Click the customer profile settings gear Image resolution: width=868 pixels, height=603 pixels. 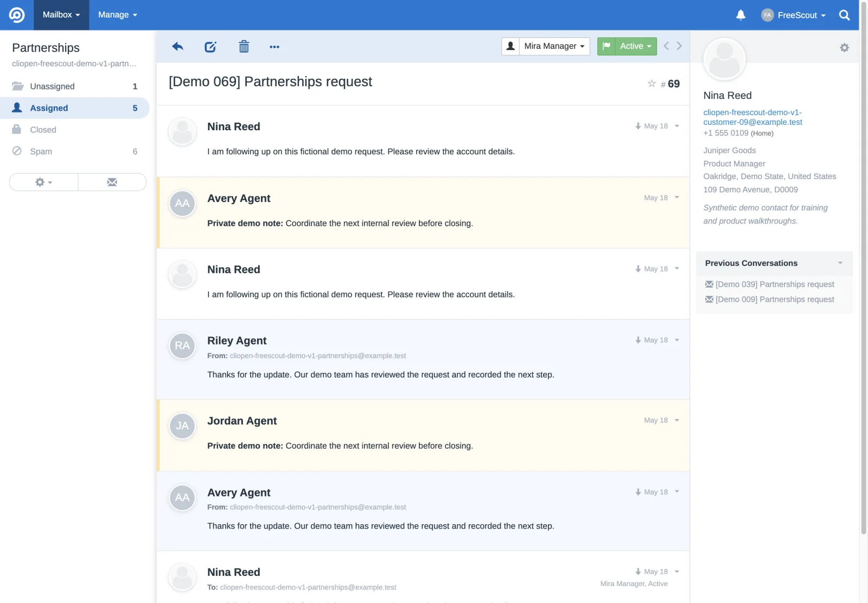click(x=844, y=48)
